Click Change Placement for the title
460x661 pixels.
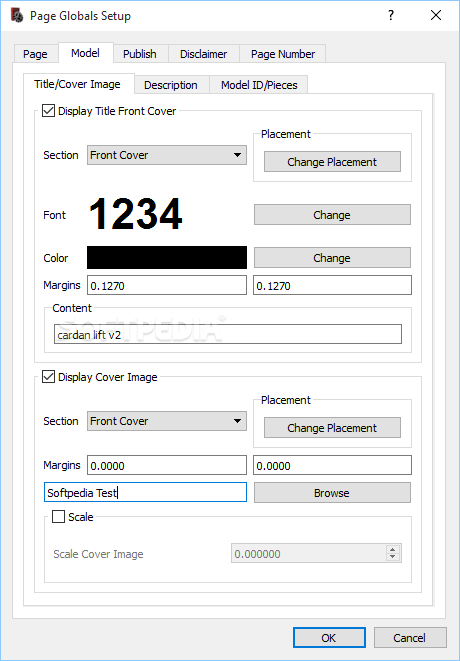click(332, 162)
